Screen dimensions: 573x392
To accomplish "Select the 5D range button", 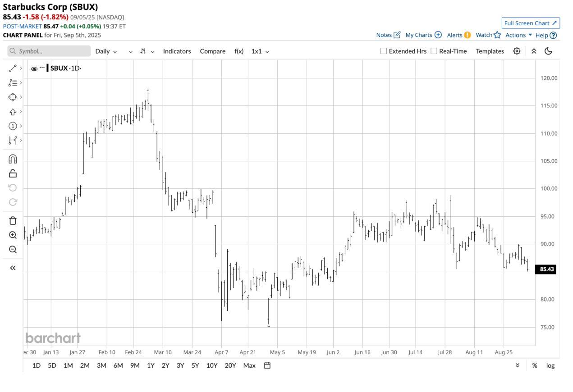I will 52,365.
